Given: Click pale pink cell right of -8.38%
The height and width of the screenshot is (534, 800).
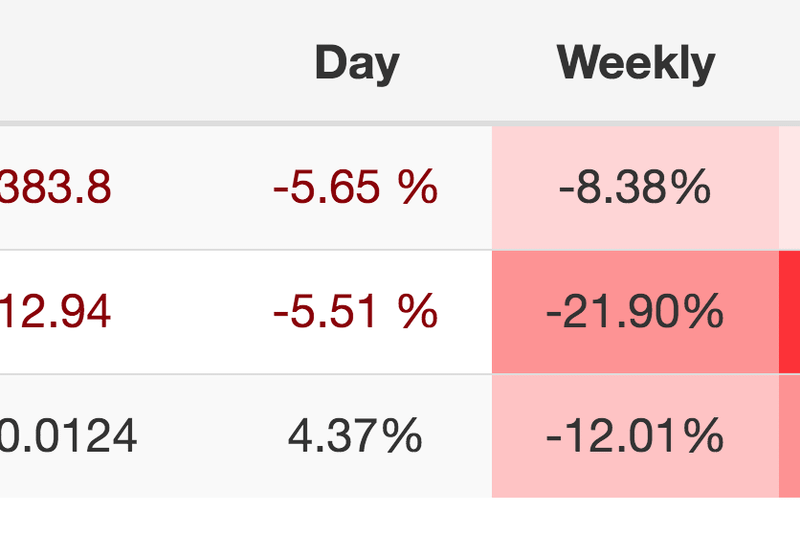Looking at the screenshot, I should 790,187.
